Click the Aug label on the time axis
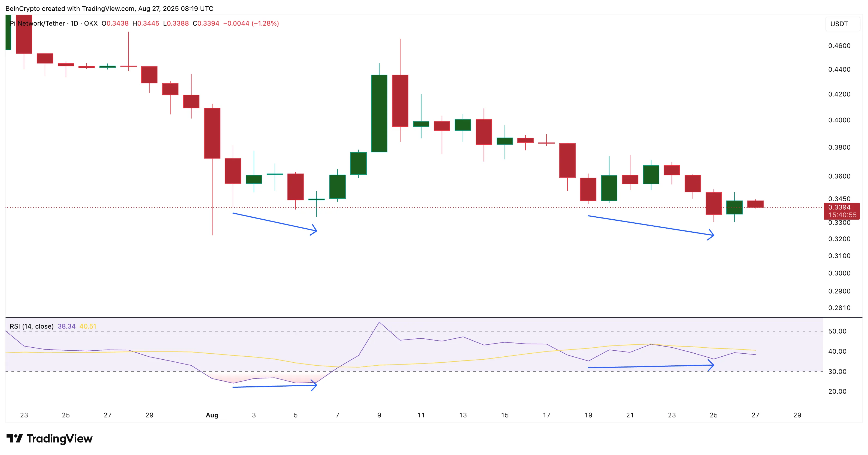Image resolution: width=868 pixels, height=455 pixels. [212, 415]
